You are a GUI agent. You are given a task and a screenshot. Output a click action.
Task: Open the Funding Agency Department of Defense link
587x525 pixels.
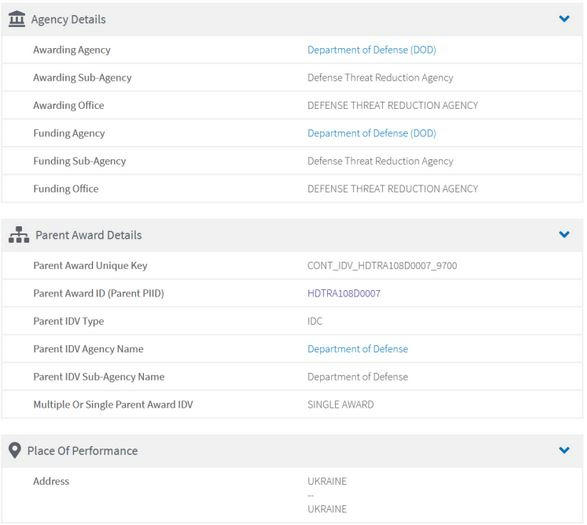[371, 133]
